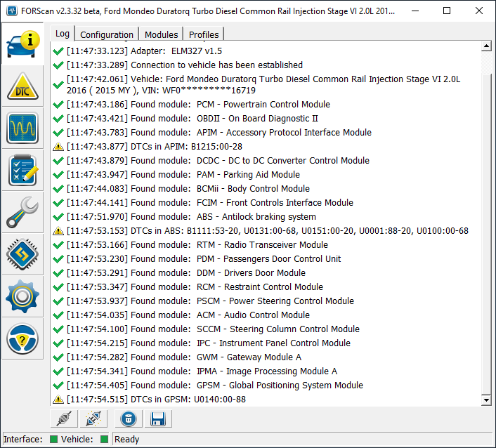Open the vehicle information section
The height and width of the screenshot is (448, 496).
(22, 44)
